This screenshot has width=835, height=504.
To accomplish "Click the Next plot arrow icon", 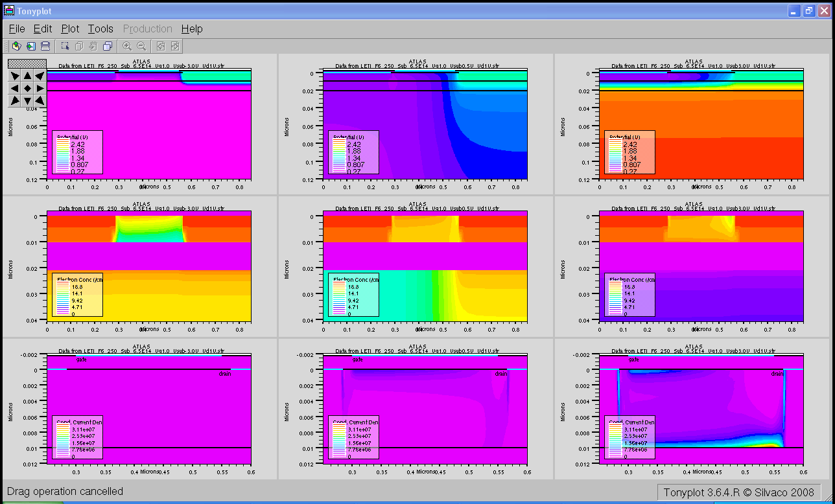I will 175,46.
